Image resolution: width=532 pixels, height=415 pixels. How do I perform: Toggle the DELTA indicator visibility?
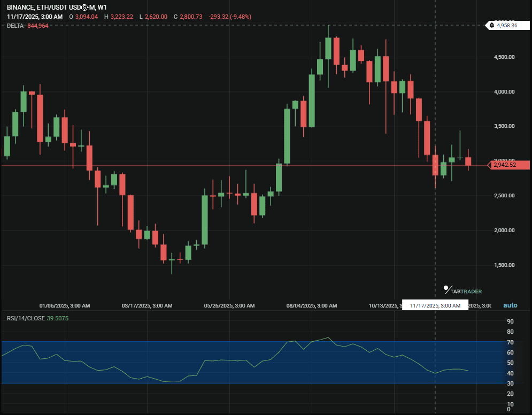click(x=13, y=25)
